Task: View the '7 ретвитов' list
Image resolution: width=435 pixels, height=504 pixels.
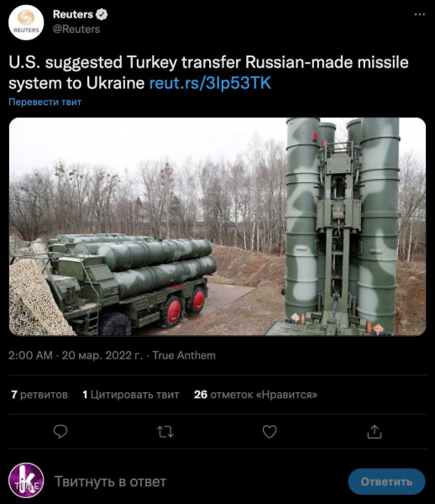Action: [39, 395]
